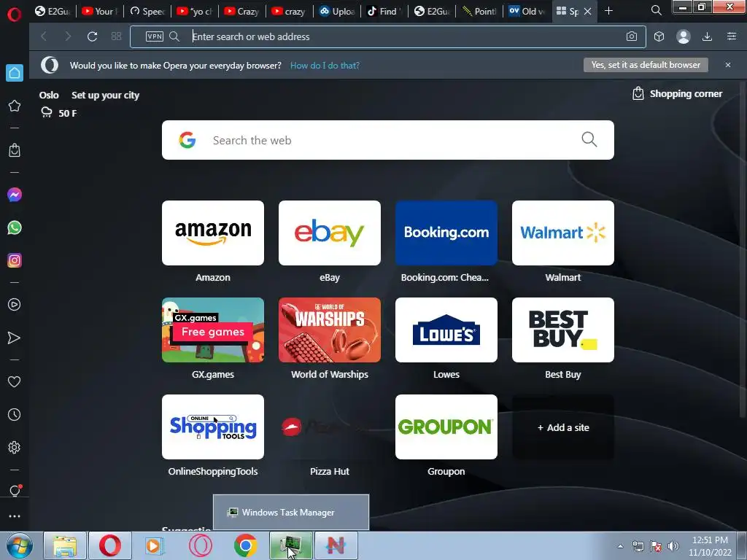Open the GX.games Free games tile

coord(213,330)
